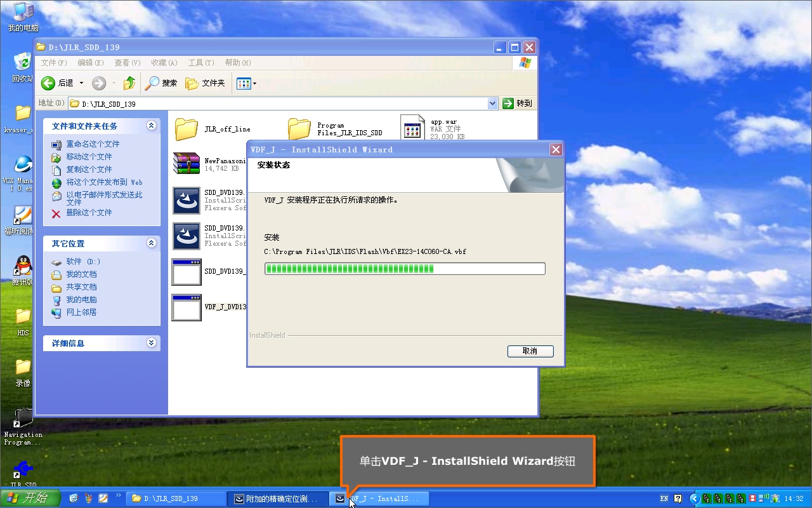This screenshot has height=508, width=812.
Task: Launch Internet Explorer from the quick launch
Action: [74, 498]
